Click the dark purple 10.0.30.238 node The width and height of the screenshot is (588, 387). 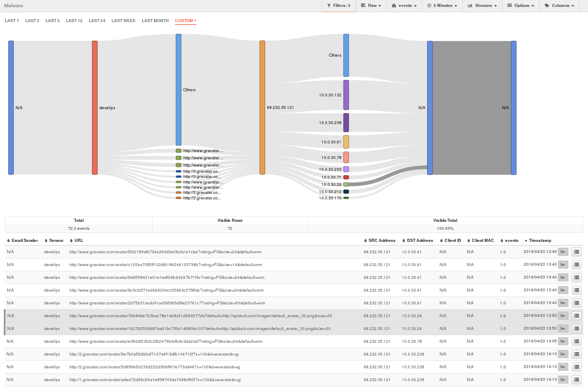[346, 123]
